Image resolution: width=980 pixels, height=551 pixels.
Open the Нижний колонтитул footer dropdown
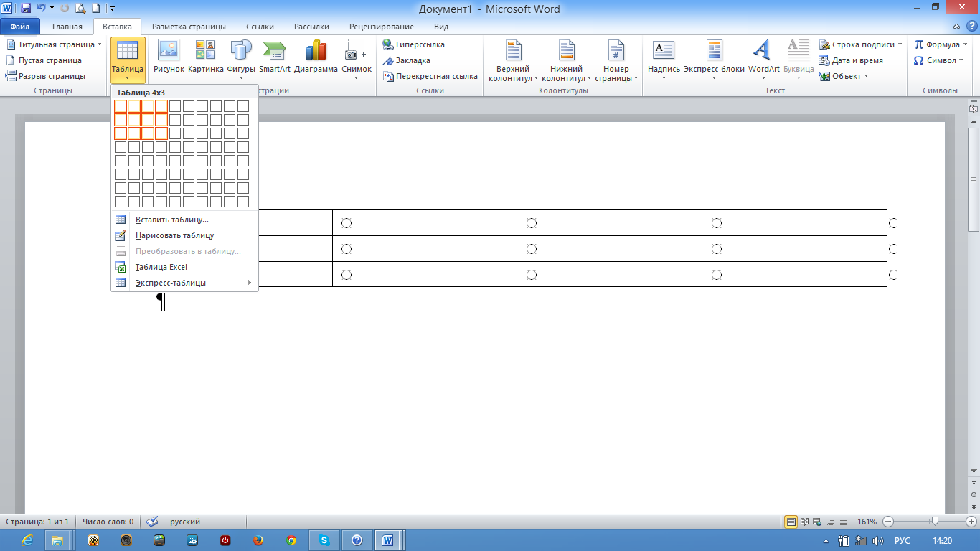[x=567, y=60]
